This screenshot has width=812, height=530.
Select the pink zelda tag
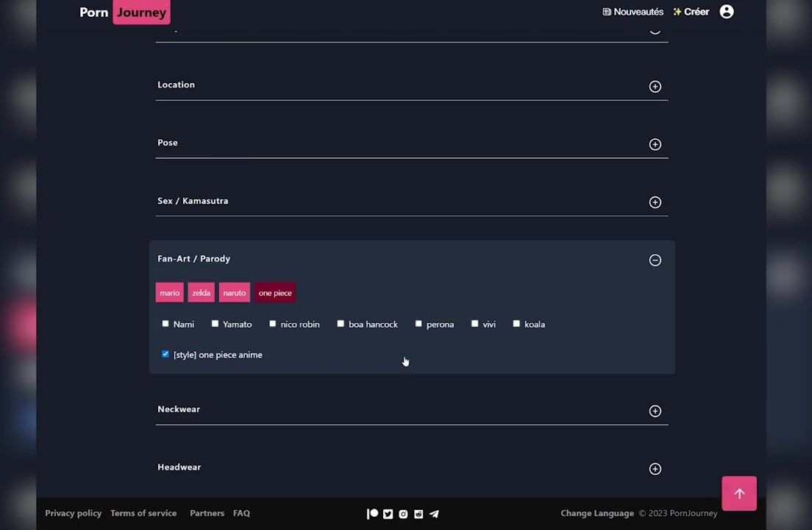coord(201,293)
